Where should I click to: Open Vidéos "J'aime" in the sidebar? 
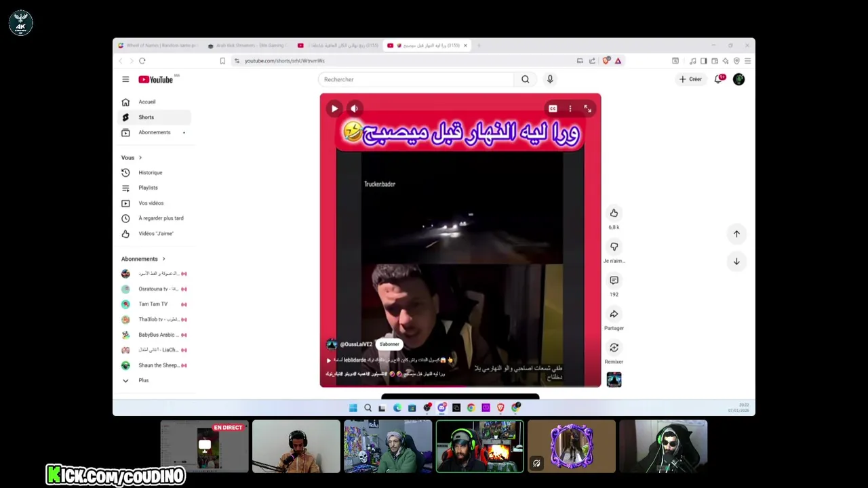tap(155, 234)
